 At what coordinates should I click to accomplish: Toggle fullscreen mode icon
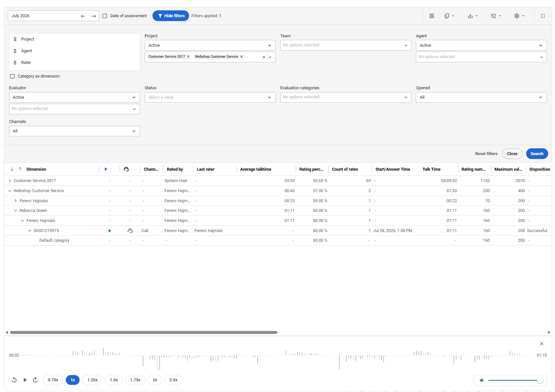pyautogui.click(x=543, y=16)
